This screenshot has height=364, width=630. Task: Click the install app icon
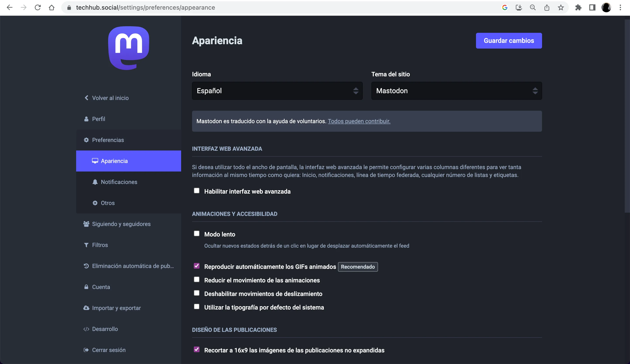tap(519, 7)
